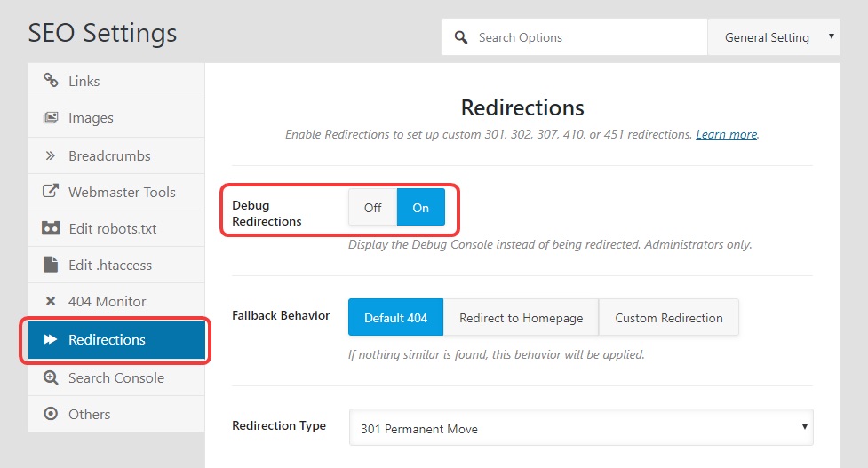Turn Debug Redirections Off
The width and height of the screenshot is (868, 468).
[372, 208]
